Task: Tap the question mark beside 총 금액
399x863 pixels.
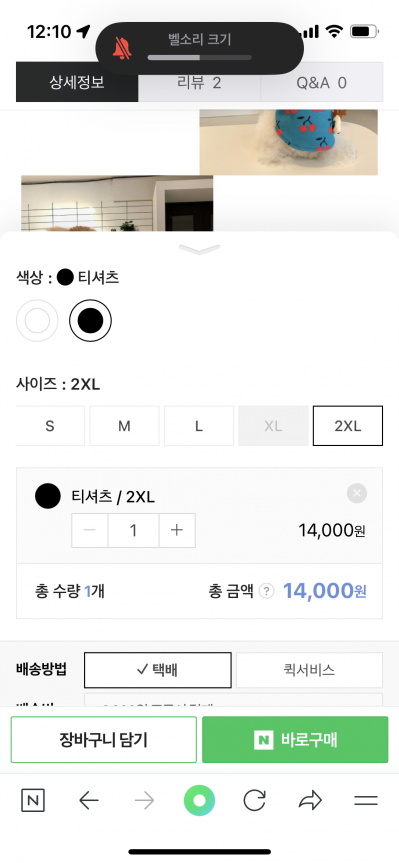Action: coord(266,591)
